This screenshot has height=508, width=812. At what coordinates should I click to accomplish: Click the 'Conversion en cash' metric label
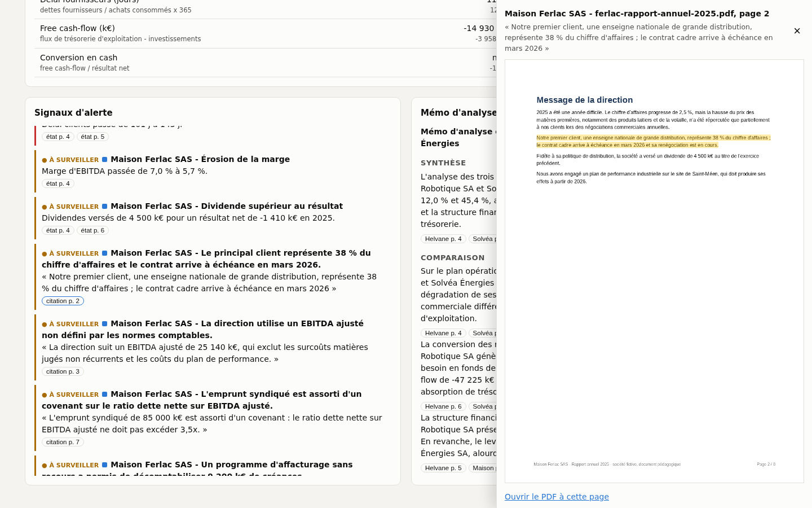pos(79,58)
